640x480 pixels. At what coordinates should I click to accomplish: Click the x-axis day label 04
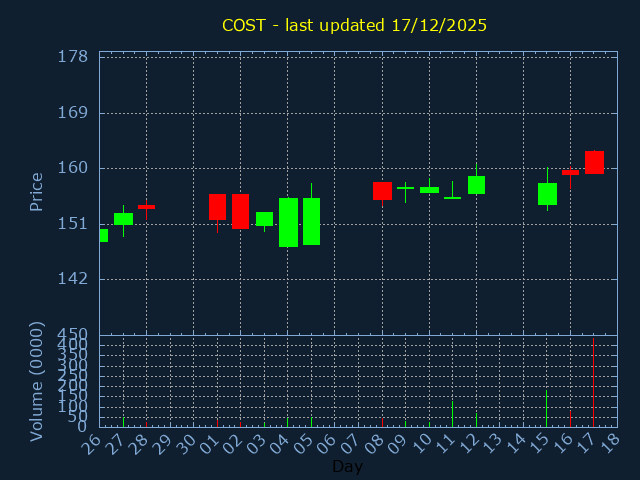(x=280, y=444)
